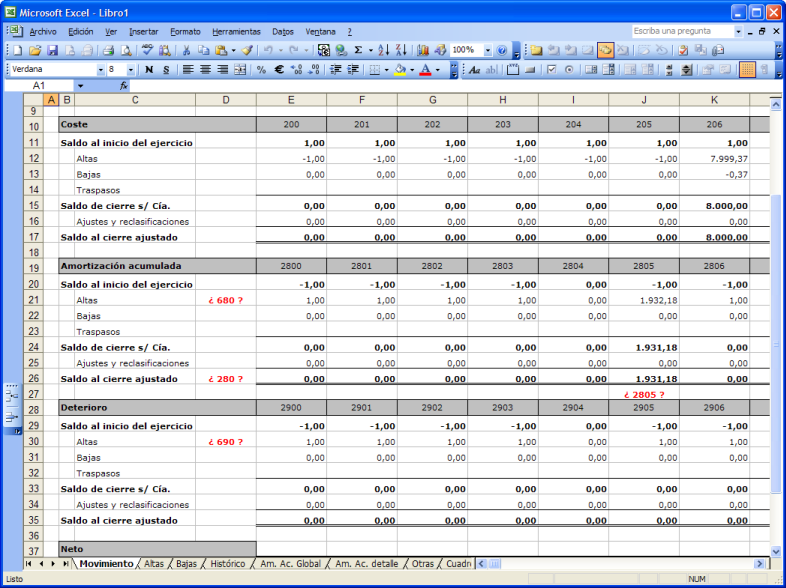Click the insert function fx button
Screen dimensions: 786x588
(x=124, y=86)
